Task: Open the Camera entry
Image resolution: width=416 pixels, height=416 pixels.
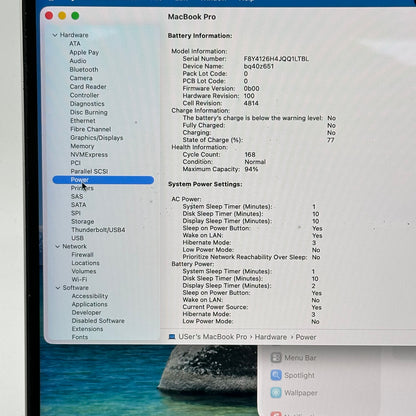Action: tap(81, 78)
